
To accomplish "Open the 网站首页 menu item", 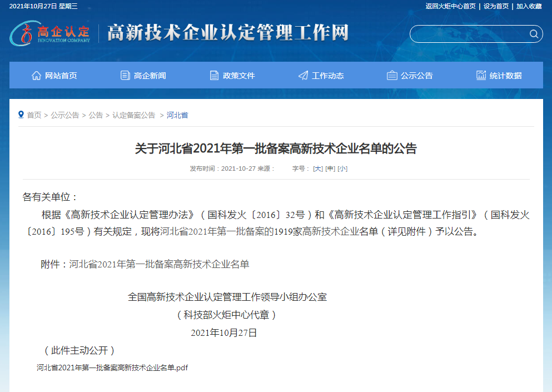I will coord(54,76).
